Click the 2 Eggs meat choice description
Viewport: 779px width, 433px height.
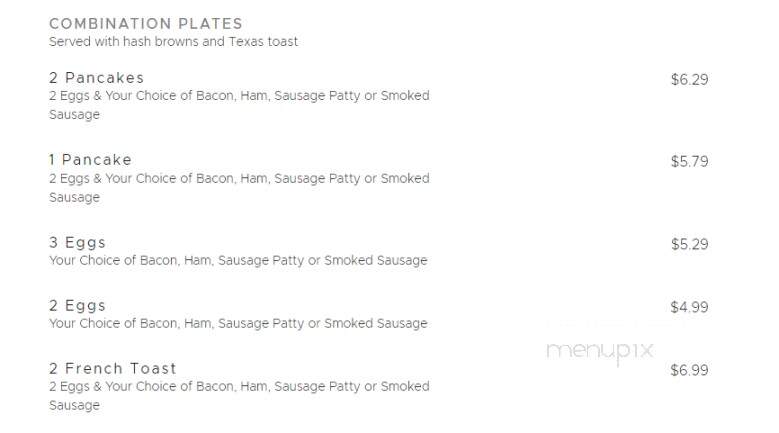238,324
